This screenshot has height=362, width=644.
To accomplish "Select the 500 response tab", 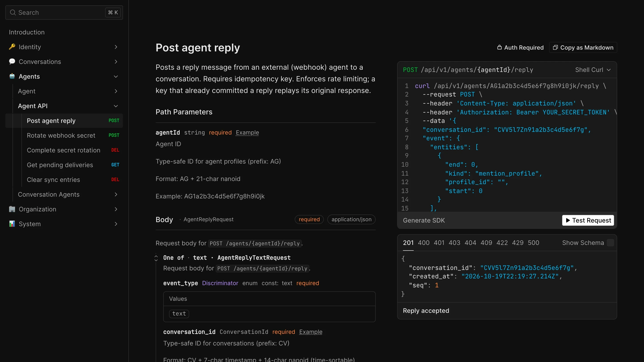I will pos(534,243).
